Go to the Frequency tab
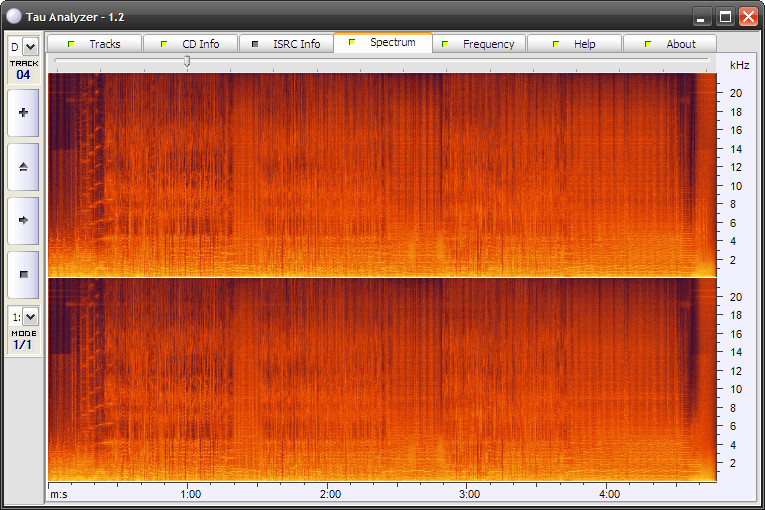 (478, 44)
